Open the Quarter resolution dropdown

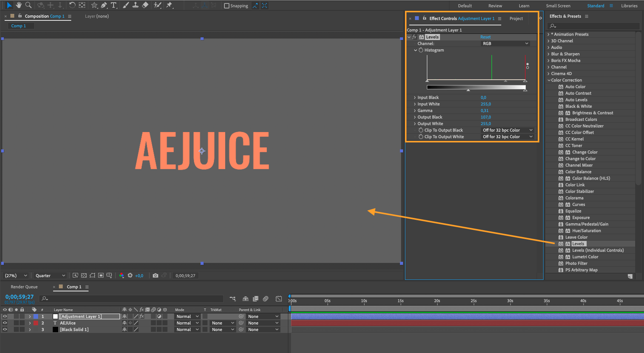point(50,276)
